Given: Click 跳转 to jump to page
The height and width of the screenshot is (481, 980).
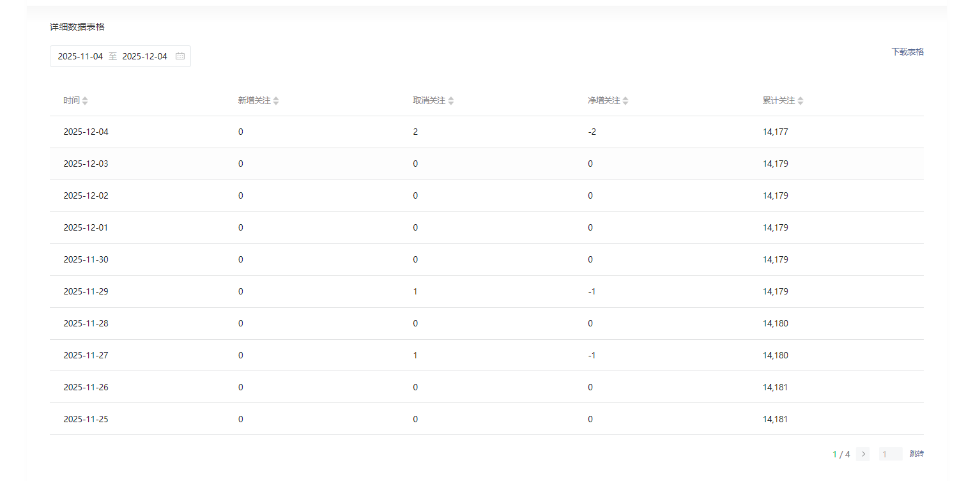Looking at the screenshot, I should [917, 454].
